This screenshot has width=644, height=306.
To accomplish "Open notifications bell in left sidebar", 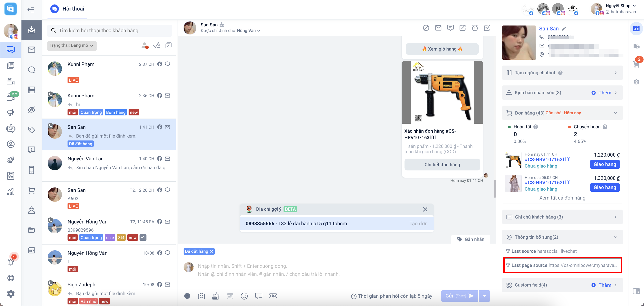I will (x=11, y=262).
